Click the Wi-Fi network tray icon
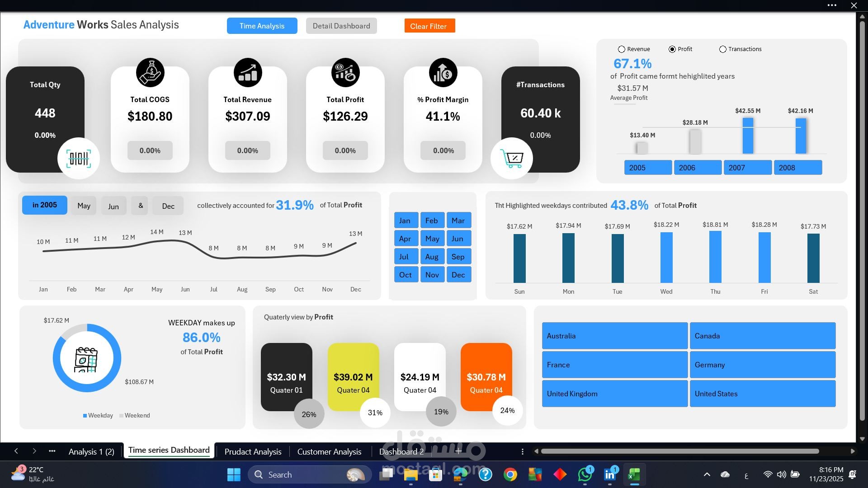 (x=768, y=474)
